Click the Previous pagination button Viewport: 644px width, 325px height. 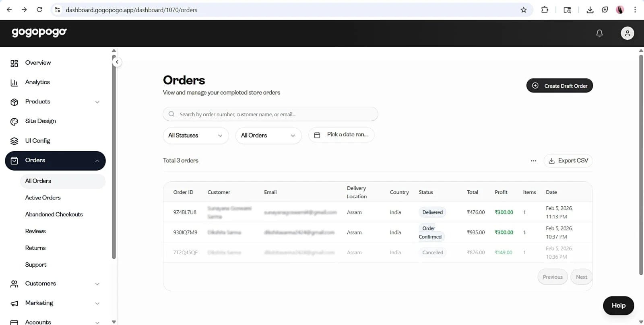(553, 277)
